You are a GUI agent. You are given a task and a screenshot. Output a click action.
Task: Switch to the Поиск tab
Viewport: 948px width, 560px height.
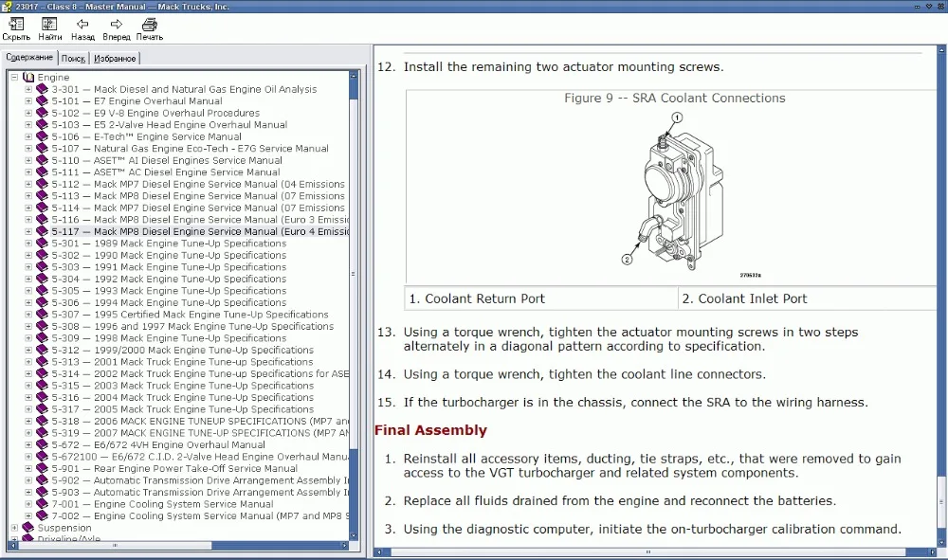[73, 59]
